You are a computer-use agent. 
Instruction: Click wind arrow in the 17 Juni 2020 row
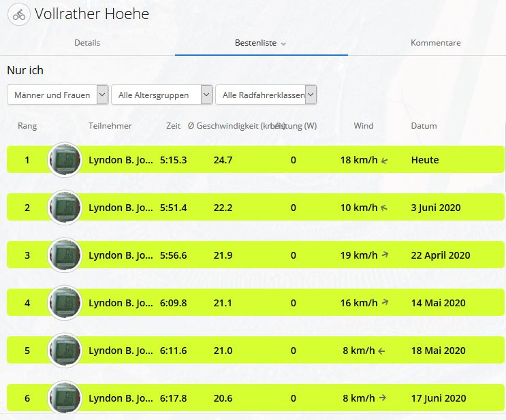tap(383, 398)
